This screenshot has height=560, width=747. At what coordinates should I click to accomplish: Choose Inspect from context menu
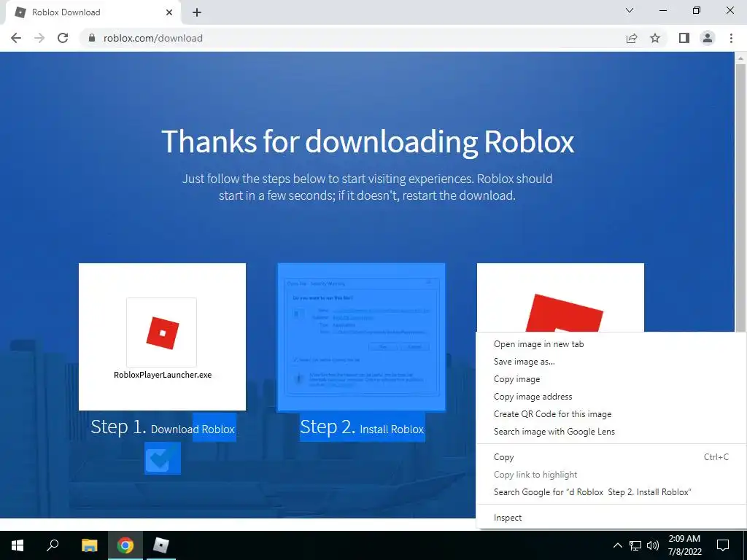[x=611, y=518]
